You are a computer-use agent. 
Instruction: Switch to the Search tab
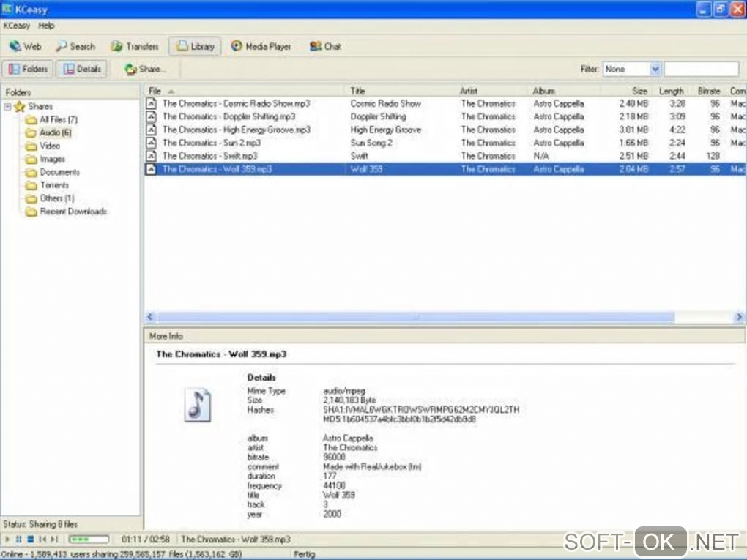click(75, 46)
